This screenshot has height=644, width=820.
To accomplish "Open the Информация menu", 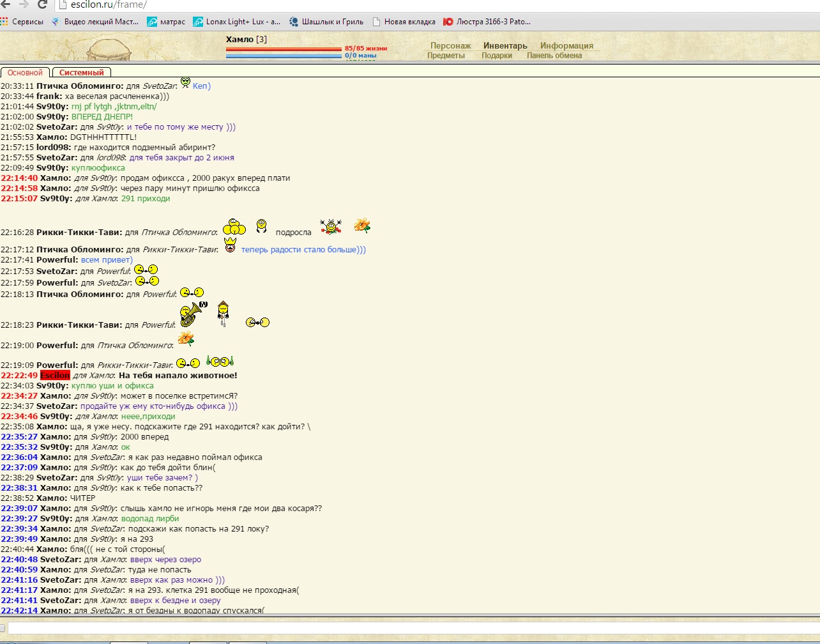I will coord(566,45).
